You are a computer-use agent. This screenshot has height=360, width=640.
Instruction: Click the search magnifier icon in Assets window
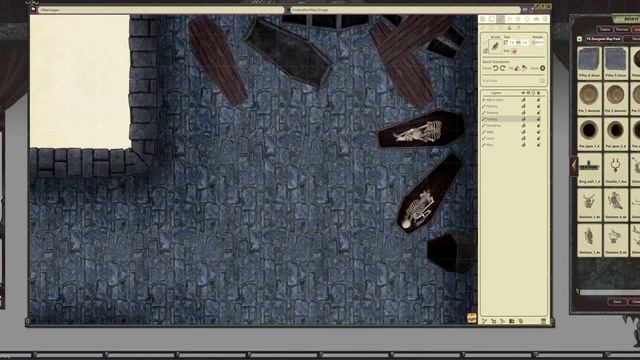point(578,291)
